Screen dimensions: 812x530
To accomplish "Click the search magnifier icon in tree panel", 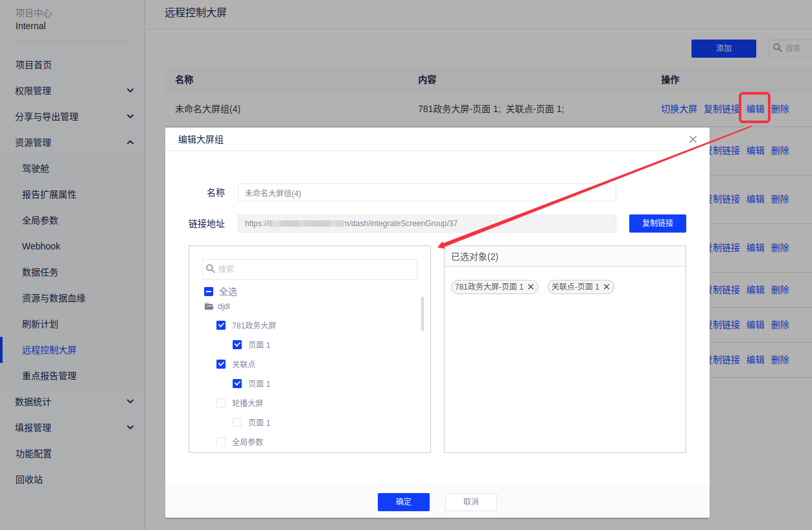I will click(x=210, y=269).
